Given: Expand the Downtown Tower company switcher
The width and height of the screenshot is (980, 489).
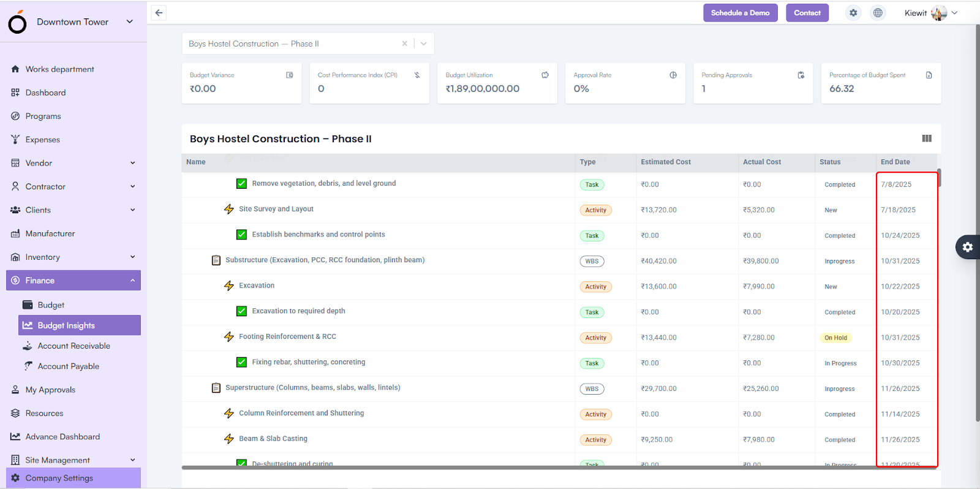Looking at the screenshot, I should click(x=130, y=21).
